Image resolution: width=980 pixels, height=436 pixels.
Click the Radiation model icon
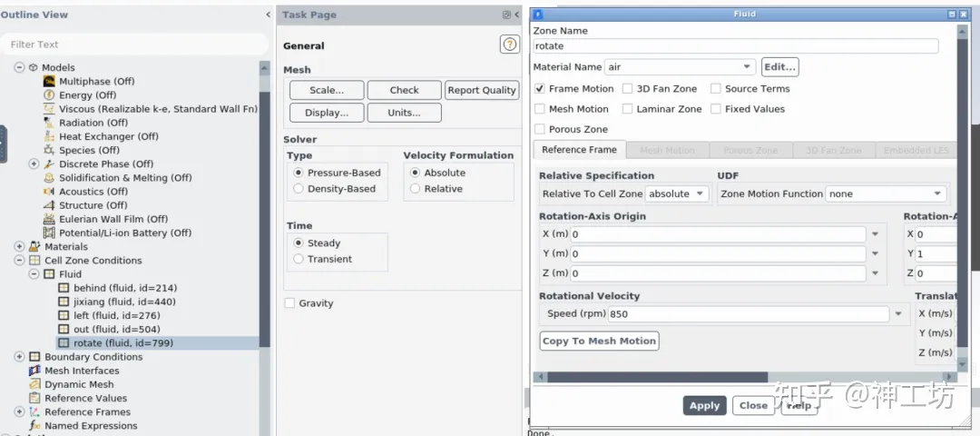[x=49, y=123]
